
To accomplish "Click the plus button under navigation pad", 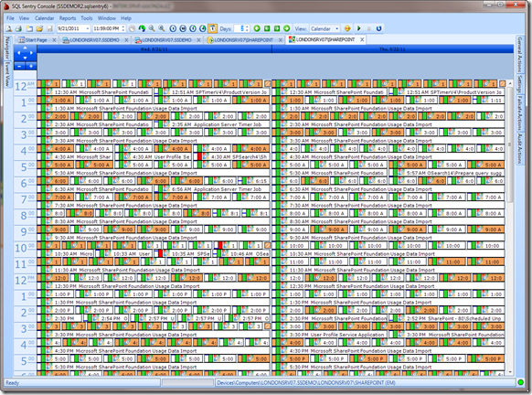I will (31, 66).
